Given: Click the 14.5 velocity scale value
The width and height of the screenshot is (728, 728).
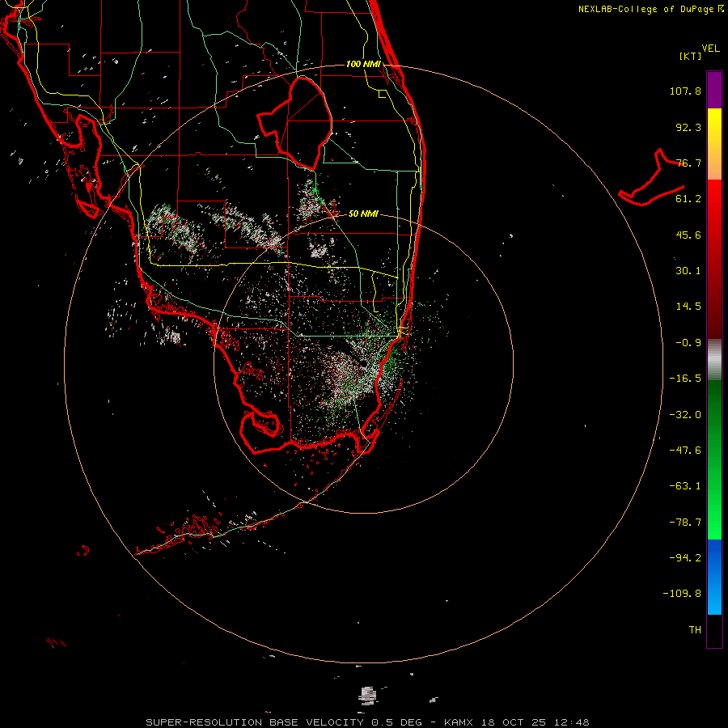Looking at the screenshot, I should 688,307.
